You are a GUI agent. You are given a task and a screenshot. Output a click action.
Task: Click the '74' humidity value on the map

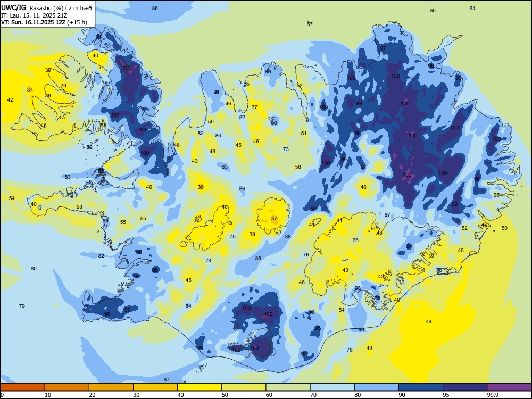pyautogui.click(x=209, y=260)
